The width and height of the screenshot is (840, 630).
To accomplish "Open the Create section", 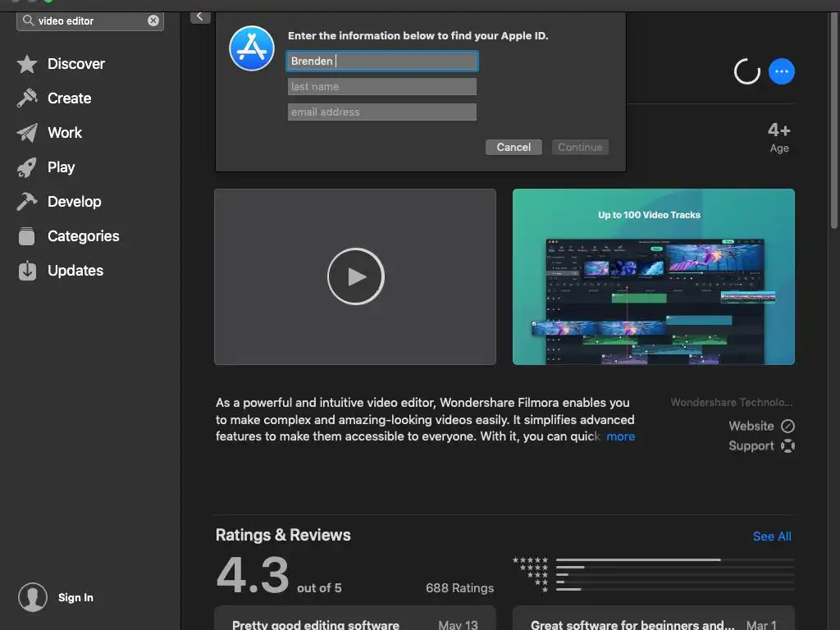I will [x=69, y=98].
